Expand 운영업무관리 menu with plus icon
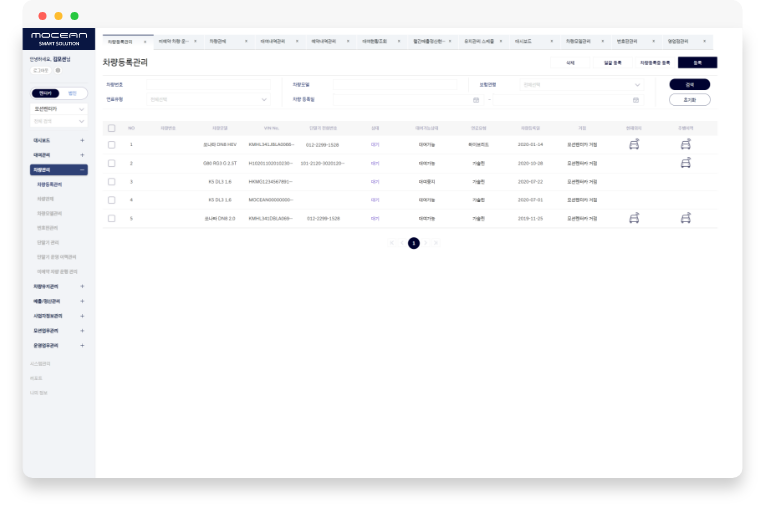 82,346
